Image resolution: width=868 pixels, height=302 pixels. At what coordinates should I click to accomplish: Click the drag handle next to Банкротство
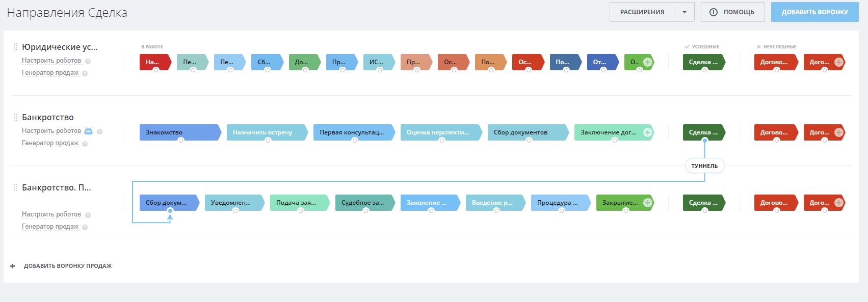pyautogui.click(x=16, y=117)
